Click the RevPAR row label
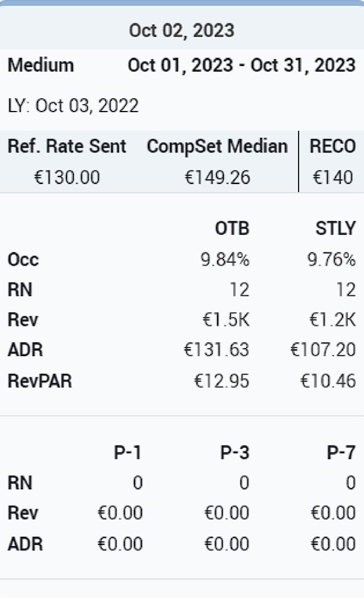The image size is (364, 598). tap(40, 381)
